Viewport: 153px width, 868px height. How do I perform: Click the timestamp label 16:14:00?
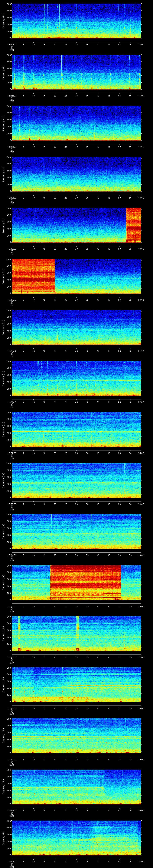coord(12,44)
